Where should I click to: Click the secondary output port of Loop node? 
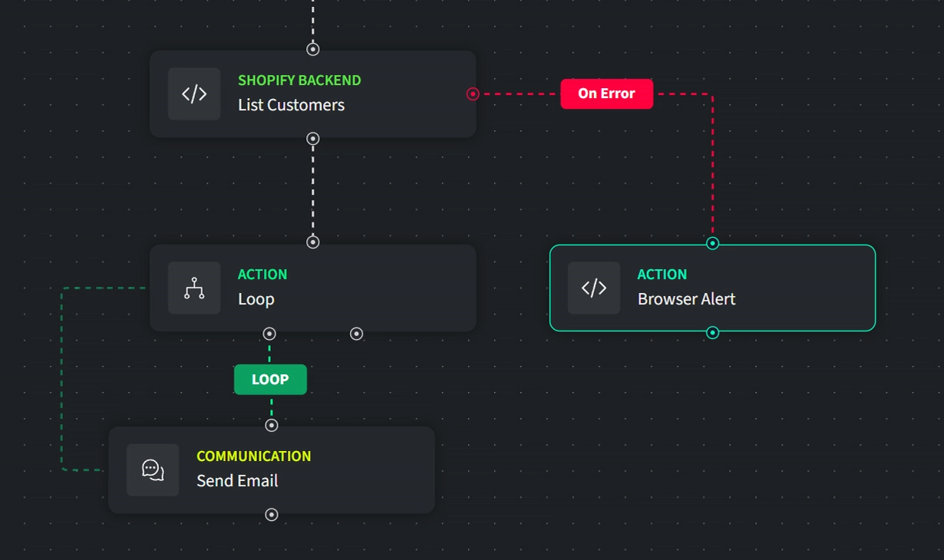point(355,334)
